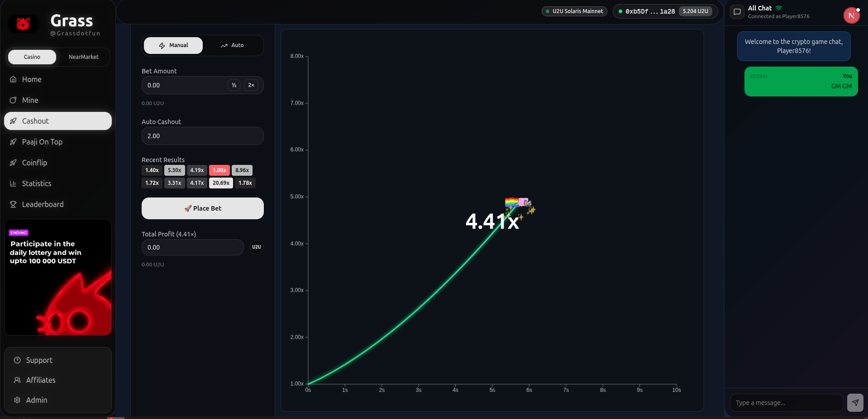Open Statistics from the sidebar

(37, 183)
